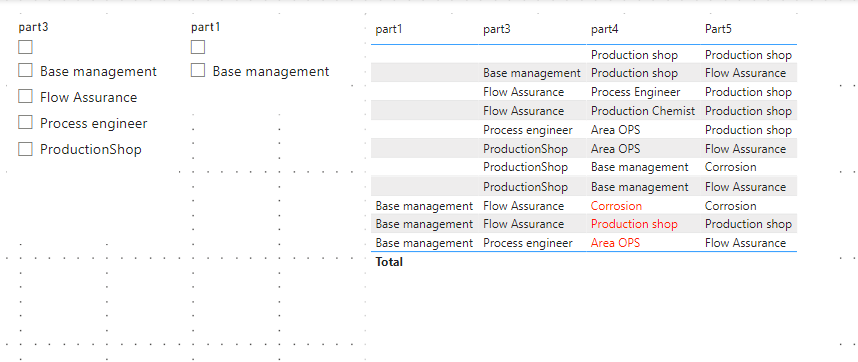Image resolution: width=858 pixels, height=362 pixels.
Task: Click the red Area OPS cell
Action: tap(616, 243)
